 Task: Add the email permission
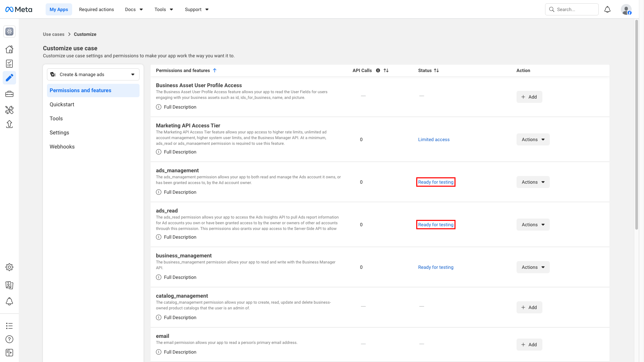point(529,345)
